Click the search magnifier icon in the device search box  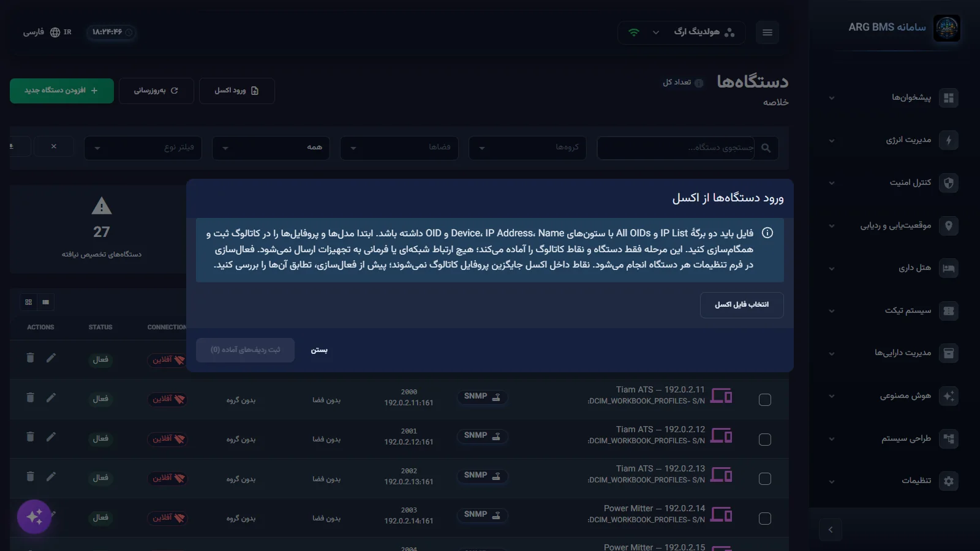pyautogui.click(x=766, y=148)
